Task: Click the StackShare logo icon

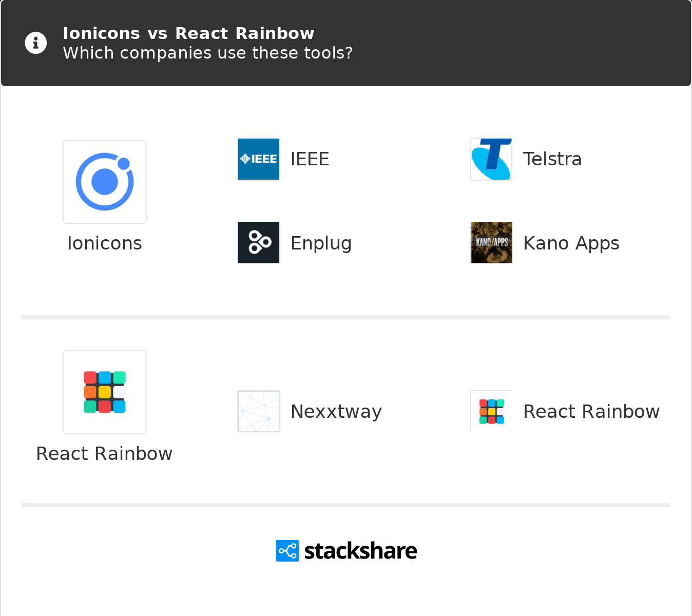Action: coord(287,550)
